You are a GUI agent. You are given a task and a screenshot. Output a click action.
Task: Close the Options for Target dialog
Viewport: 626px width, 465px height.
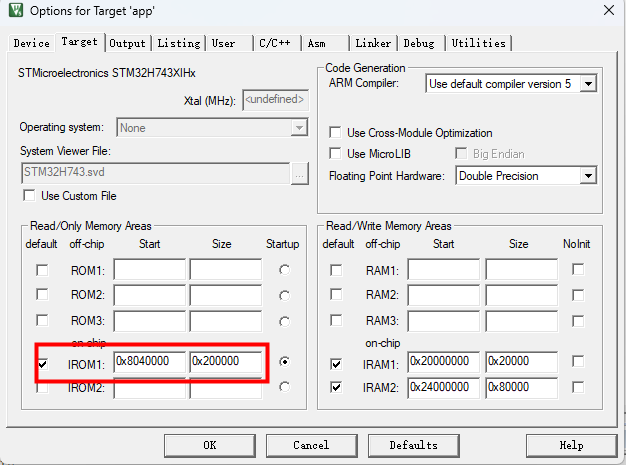pos(609,10)
